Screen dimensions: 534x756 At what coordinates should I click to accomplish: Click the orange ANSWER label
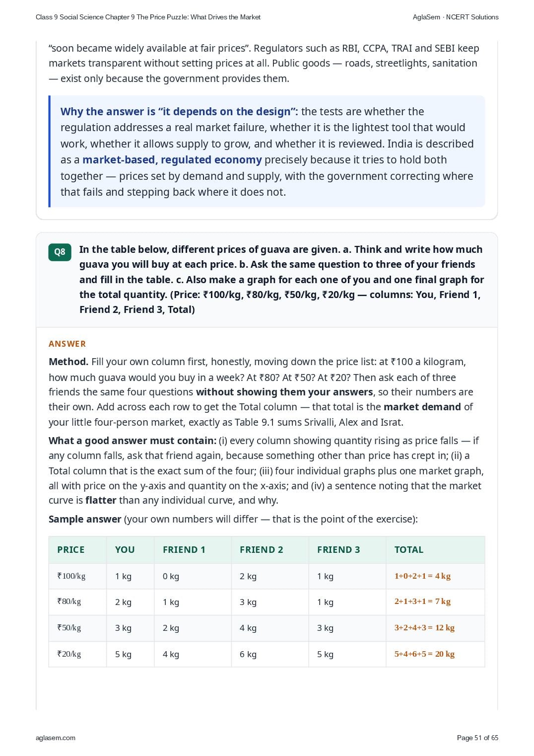point(67,344)
